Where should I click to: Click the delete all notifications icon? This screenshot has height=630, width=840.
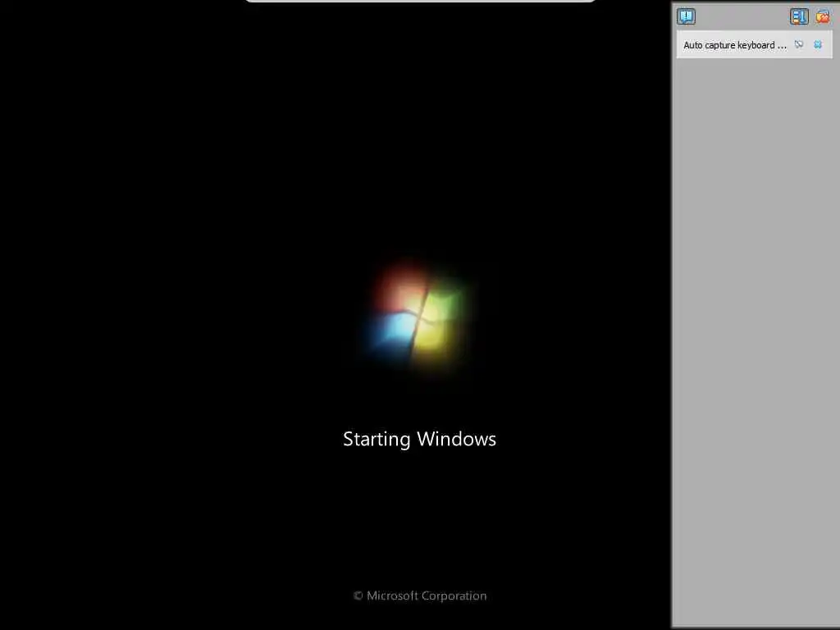tap(822, 16)
